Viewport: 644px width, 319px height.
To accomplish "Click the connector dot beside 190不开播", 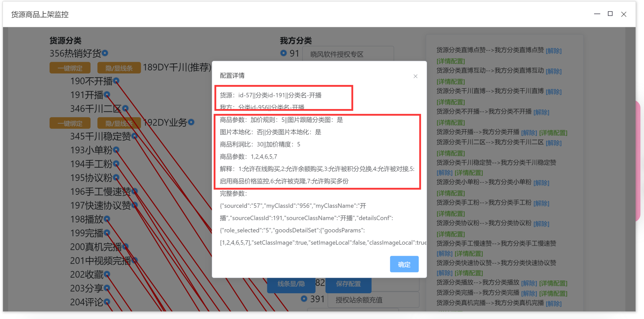I will [x=116, y=81].
